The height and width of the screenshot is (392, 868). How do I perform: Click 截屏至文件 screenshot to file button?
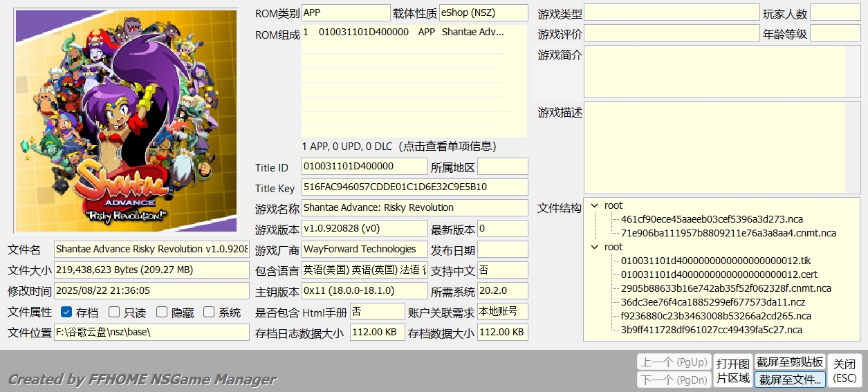point(789,380)
